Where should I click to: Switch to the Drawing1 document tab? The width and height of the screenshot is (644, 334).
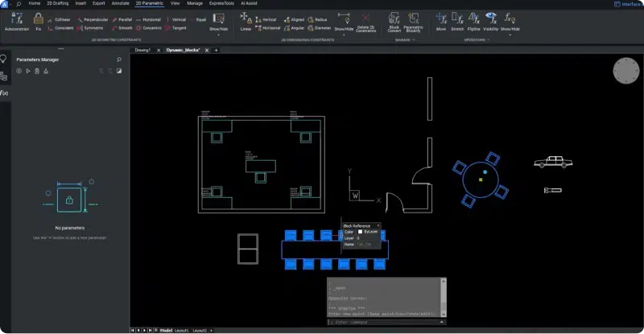(142, 50)
